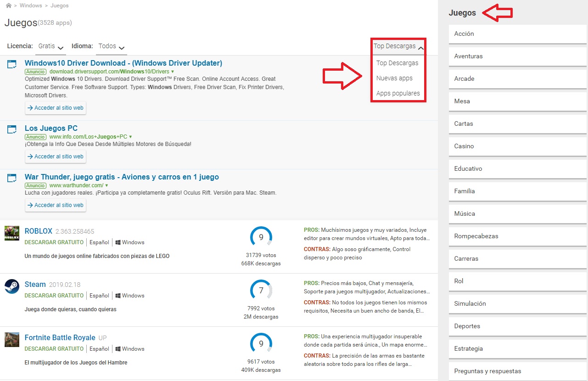Click Acceder al sitio web under War Thunder
The width and height of the screenshot is (588, 381).
click(56, 205)
